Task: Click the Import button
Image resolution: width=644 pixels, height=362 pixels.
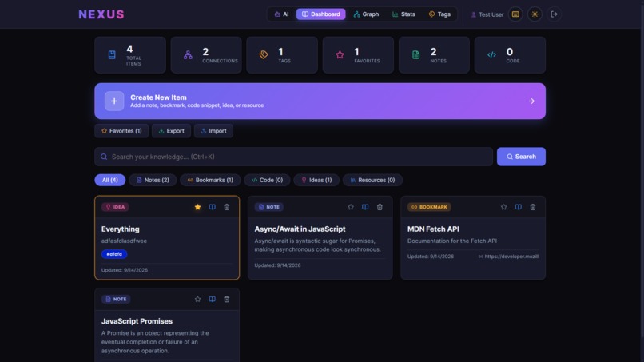Action: pyautogui.click(x=213, y=131)
